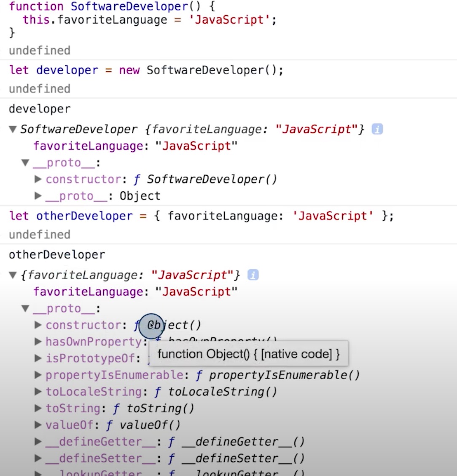Expand the __defineSetter__ entry
This screenshot has width=457, height=476.
click(x=38, y=458)
